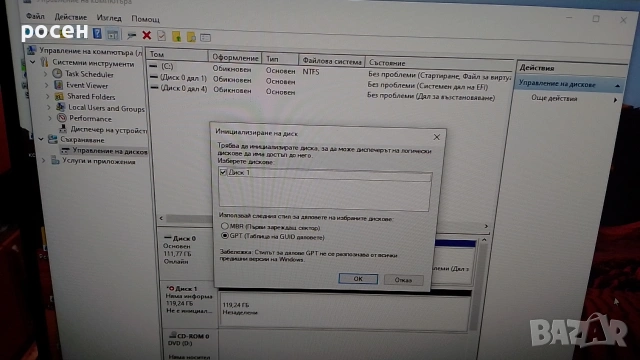Click the Диск 0 drive icon in disk list
Viewport: 640px width, 360px height.
168,238
